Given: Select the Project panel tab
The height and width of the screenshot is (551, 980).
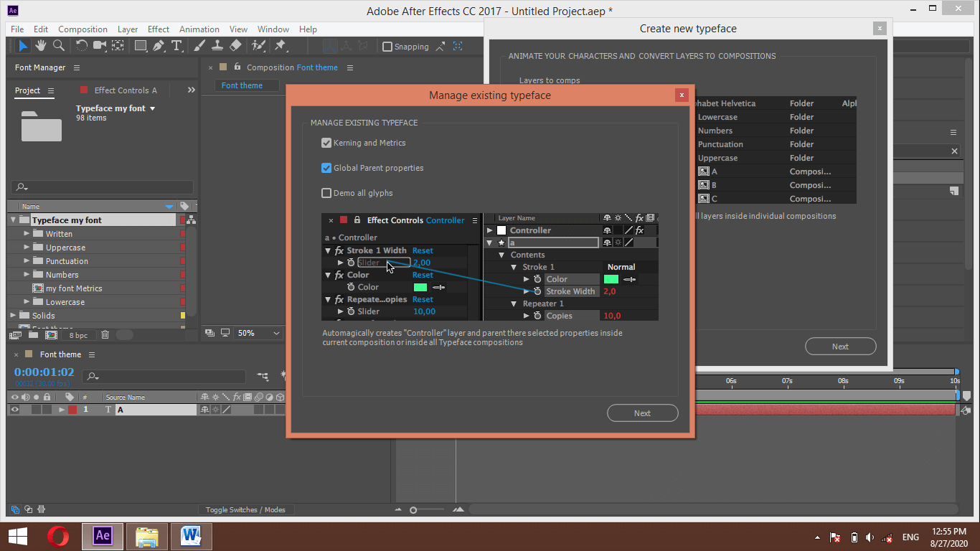Looking at the screenshot, I should pos(27,90).
